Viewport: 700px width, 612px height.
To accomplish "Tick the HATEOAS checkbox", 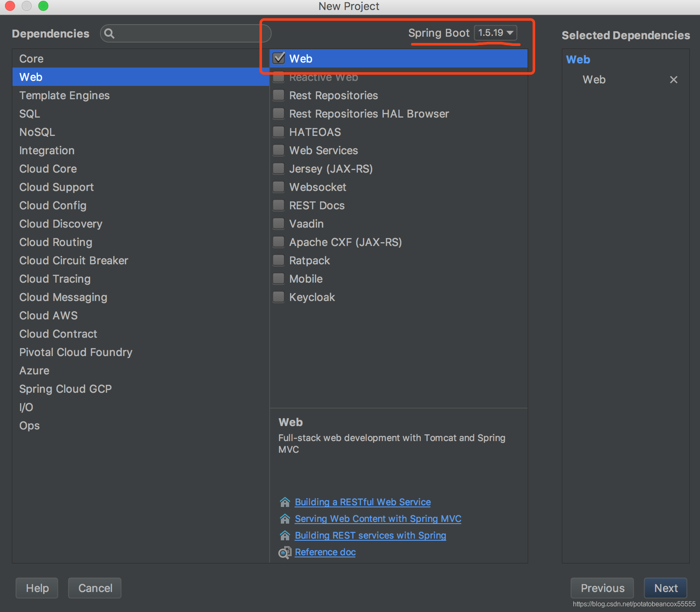I will [279, 132].
